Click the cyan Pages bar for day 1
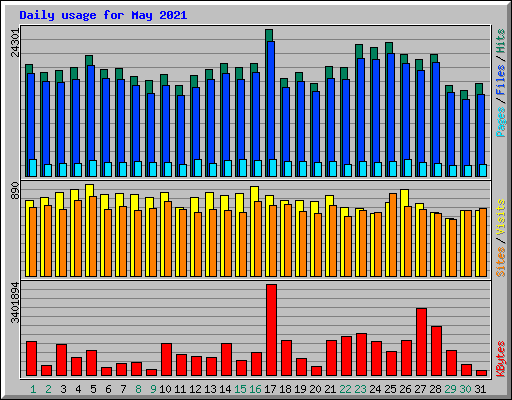 pos(33,168)
